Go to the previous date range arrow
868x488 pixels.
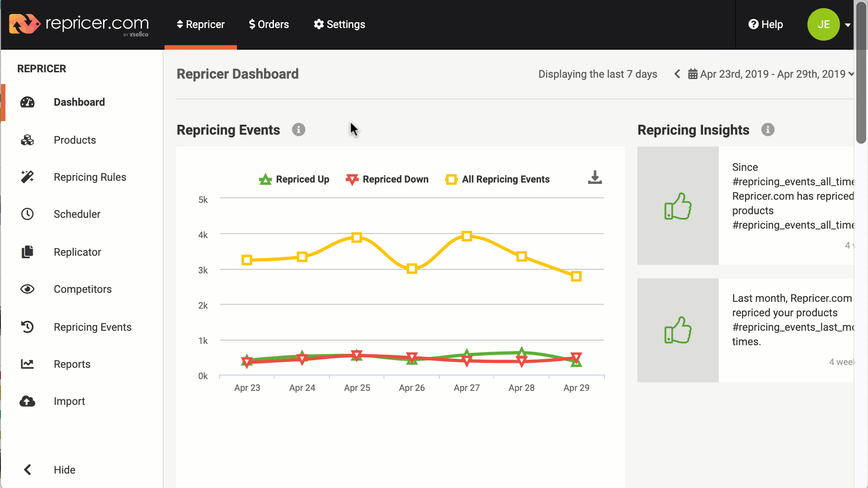pos(677,74)
